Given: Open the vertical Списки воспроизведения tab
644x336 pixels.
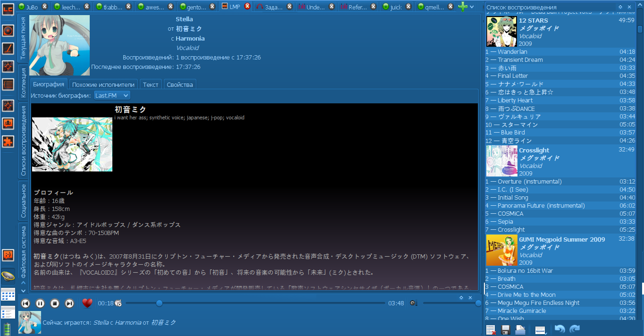Looking at the screenshot, I should [23, 140].
